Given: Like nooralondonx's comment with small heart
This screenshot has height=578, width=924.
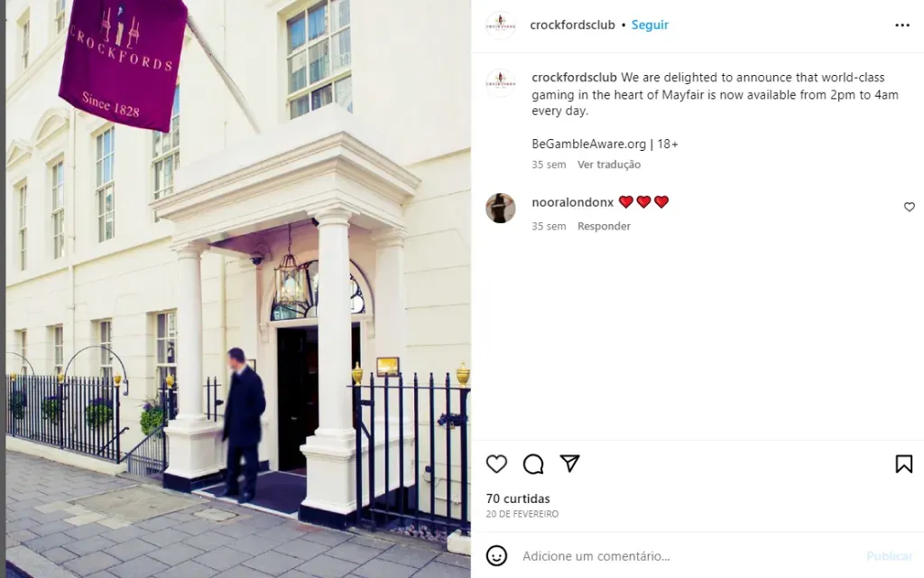Looking at the screenshot, I should pos(910,207).
